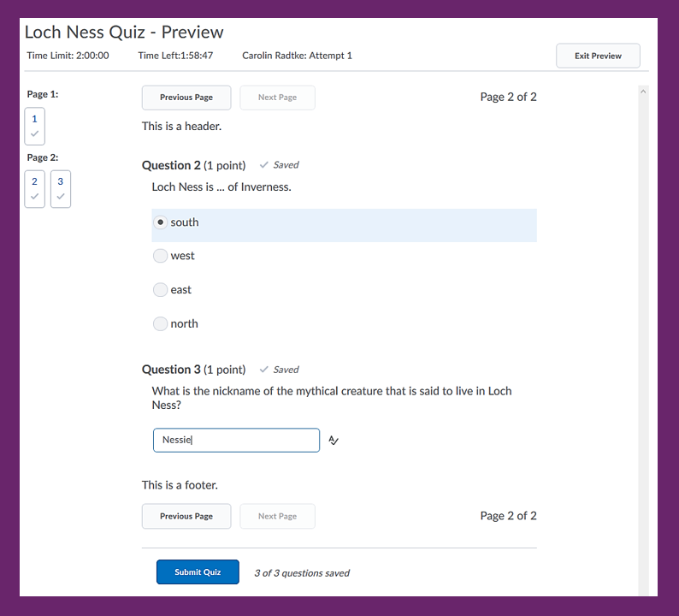Screen dimensions: 679x616
Task: Click the 'Page 2:' sidebar label
Action: click(43, 157)
